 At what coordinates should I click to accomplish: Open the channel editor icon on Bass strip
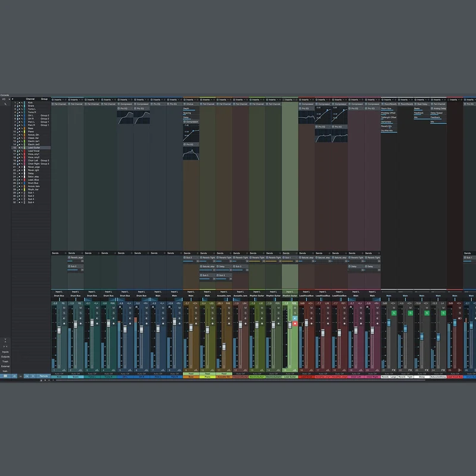(196, 370)
